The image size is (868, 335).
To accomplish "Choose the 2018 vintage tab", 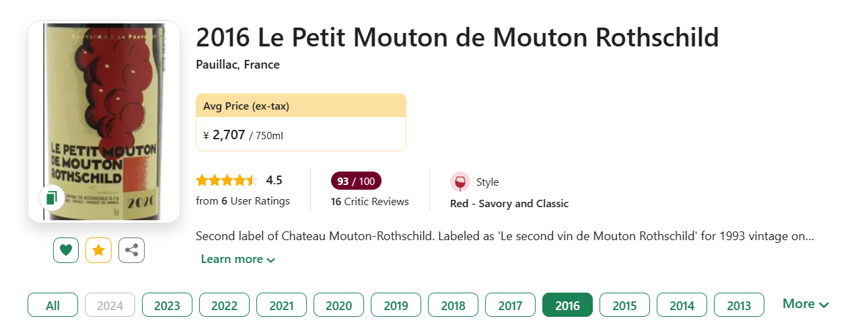I will (453, 305).
